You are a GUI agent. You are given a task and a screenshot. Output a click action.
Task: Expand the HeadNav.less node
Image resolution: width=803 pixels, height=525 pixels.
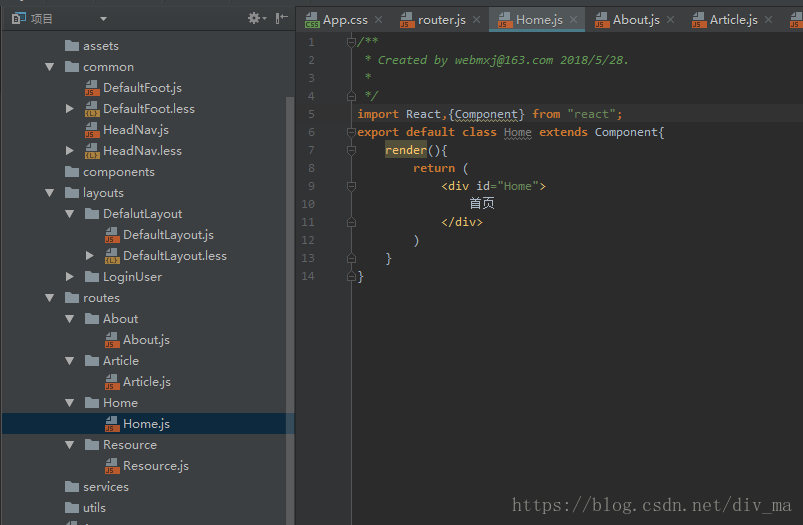tap(70, 151)
